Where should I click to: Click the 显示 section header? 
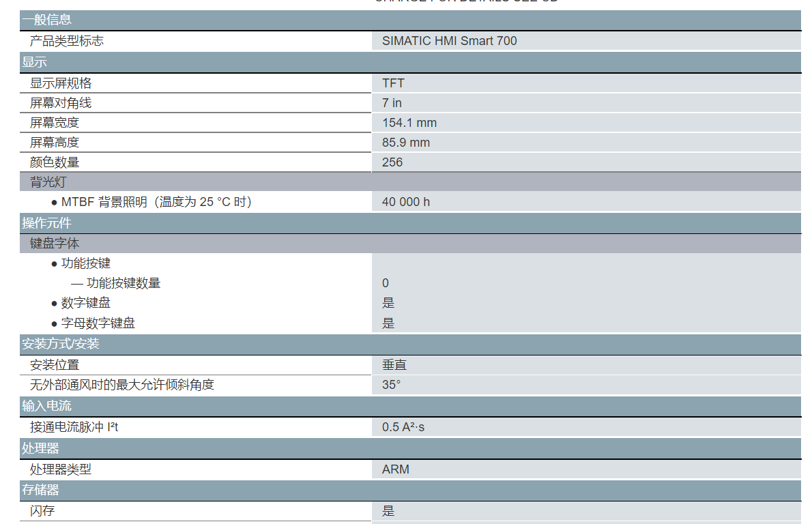[x=34, y=62]
